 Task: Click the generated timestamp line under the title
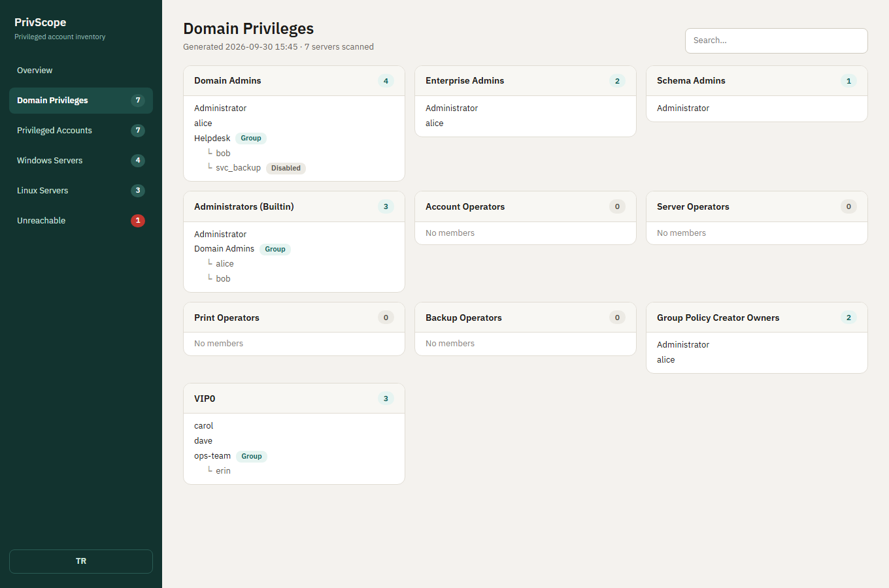pyautogui.click(x=278, y=47)
